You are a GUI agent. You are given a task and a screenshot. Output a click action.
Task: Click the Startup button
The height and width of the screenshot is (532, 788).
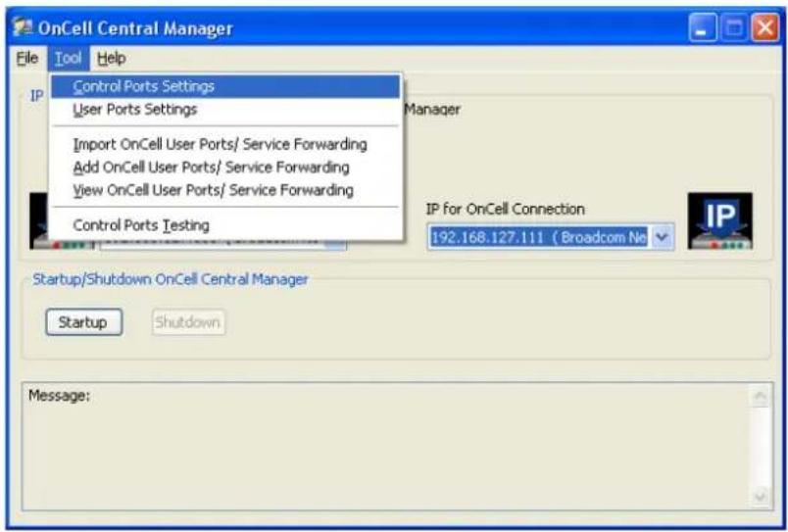point(83,322)
